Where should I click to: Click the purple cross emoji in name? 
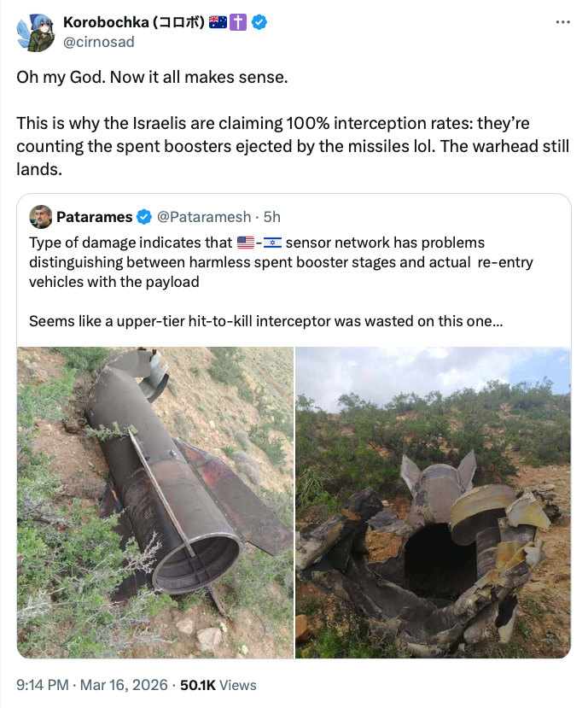(x=238, y=23)
